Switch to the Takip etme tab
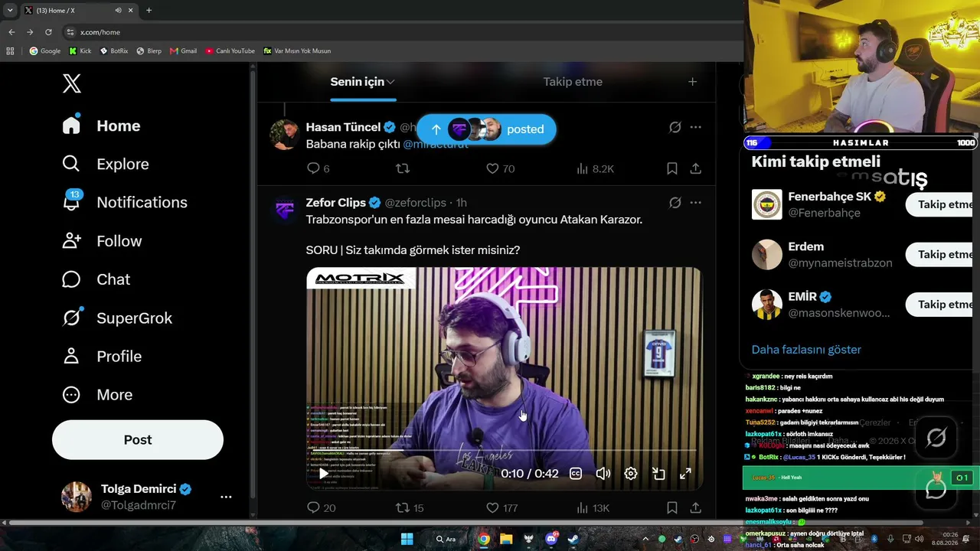Viewport: 980px width, 551px height. click(573, 82)
